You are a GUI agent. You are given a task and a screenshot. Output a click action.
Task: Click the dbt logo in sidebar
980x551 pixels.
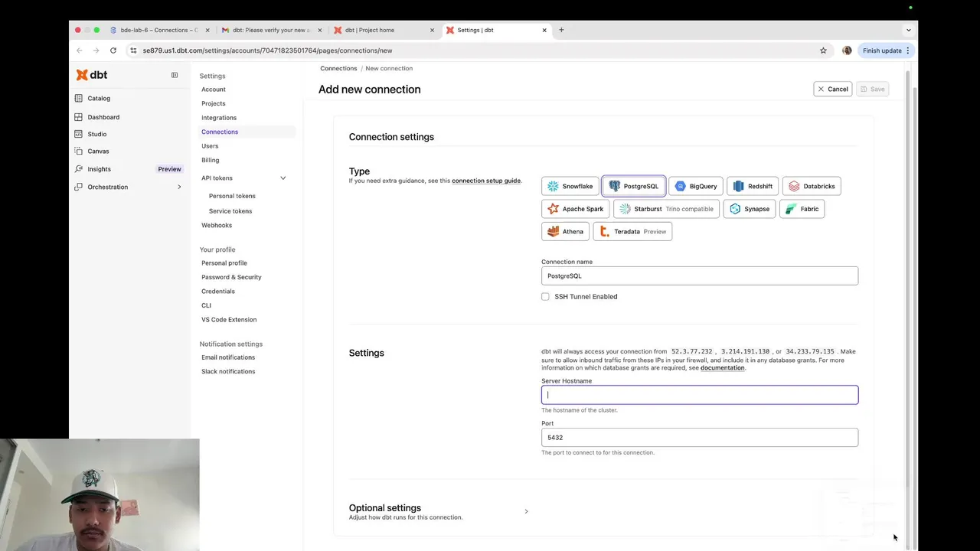(92, 75)
